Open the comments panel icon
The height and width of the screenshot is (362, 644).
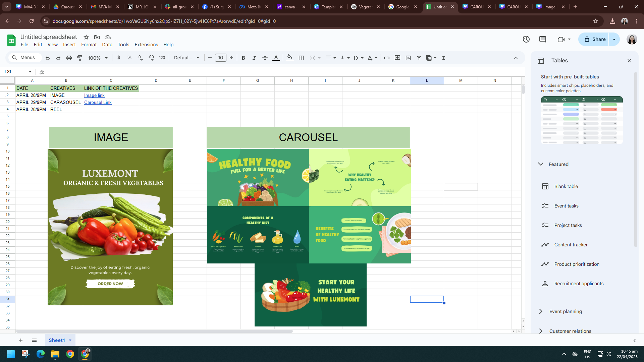coord(543,39)
